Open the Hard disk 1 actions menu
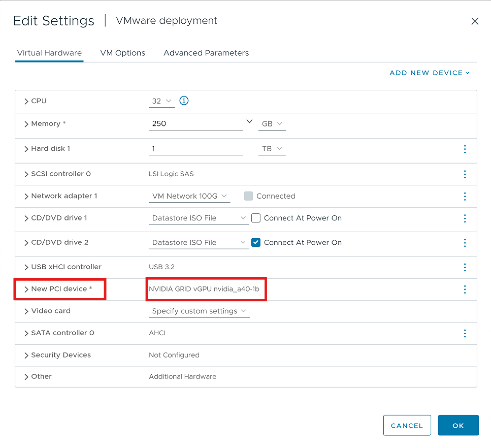This screenshot has height=448, width=491. pyautogui.click(x=465, y=150)
